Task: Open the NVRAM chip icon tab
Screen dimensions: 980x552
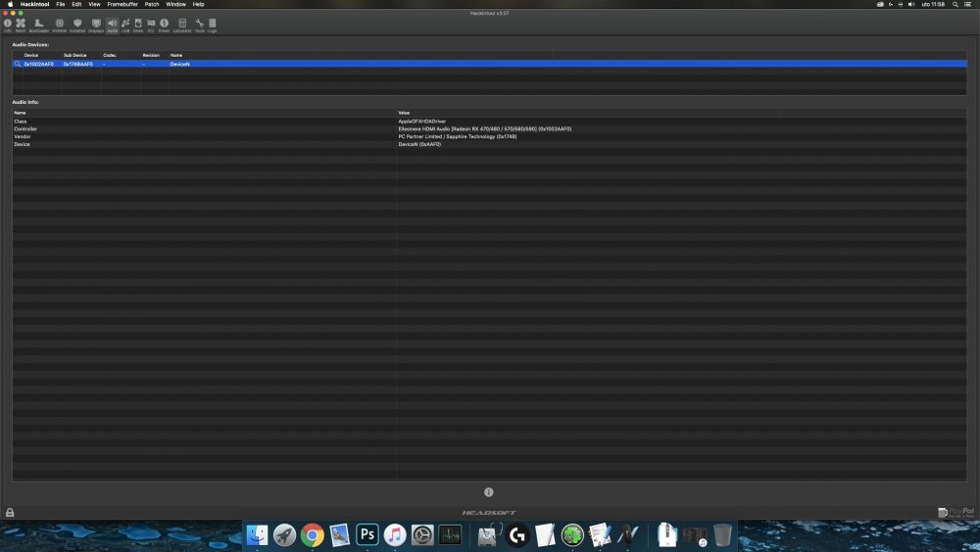Action: coord(60,25)
